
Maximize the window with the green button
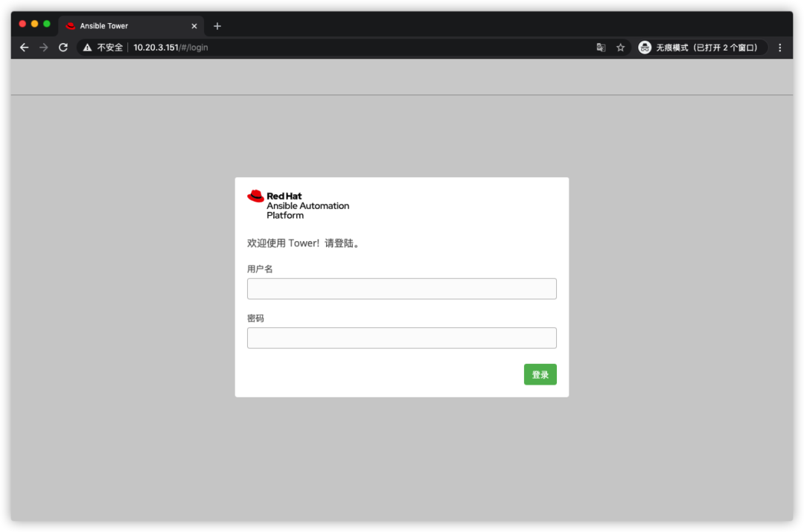coord(47,24)
